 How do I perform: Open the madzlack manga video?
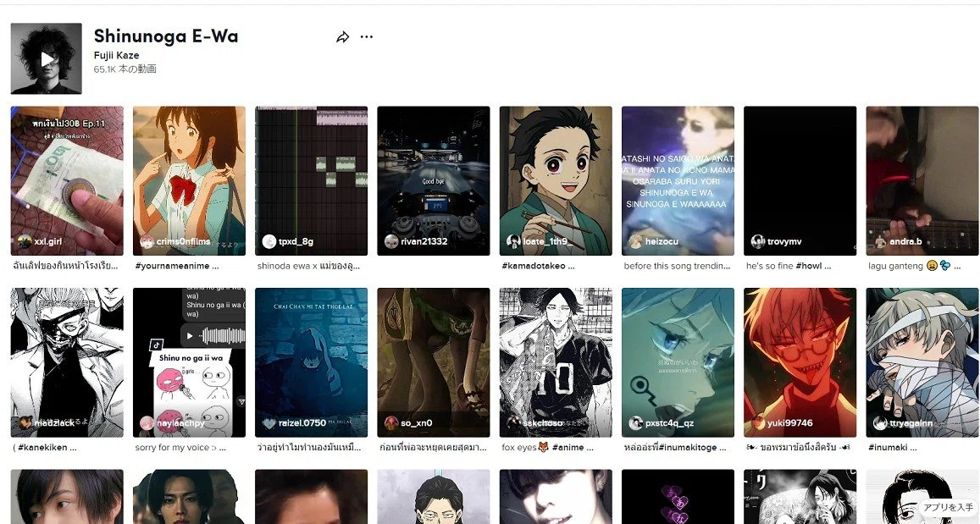(x=67, y=362)
